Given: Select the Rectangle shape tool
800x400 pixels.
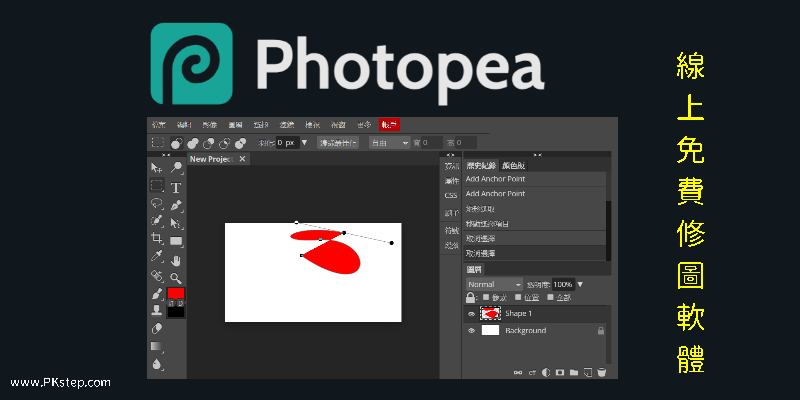Looking at the screenshot, I should (177, 241).
